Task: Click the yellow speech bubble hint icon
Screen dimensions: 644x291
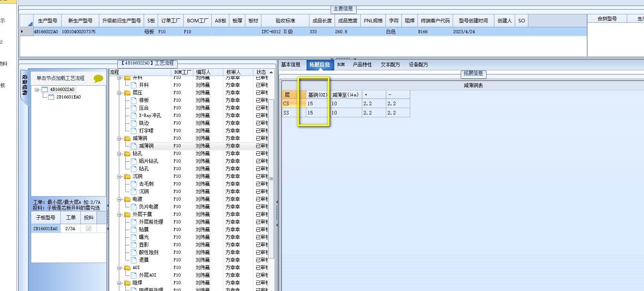Action: [x=98, y=78]
